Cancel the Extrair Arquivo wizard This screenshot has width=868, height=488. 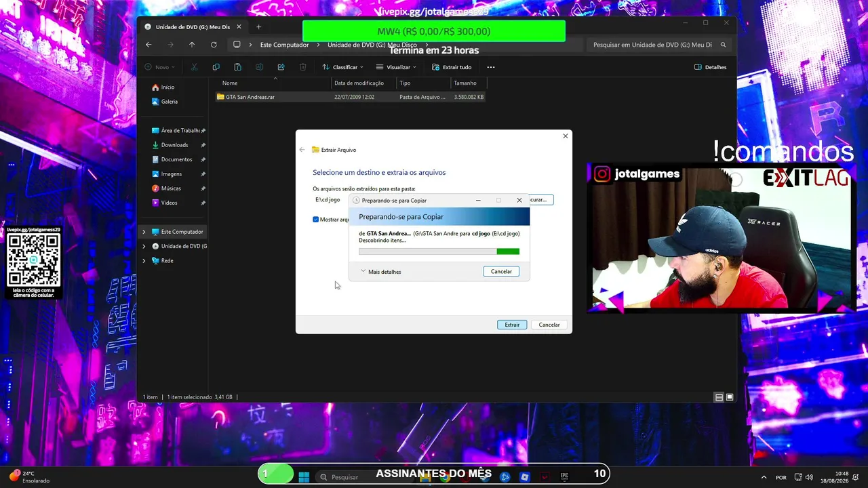[549, 325]
